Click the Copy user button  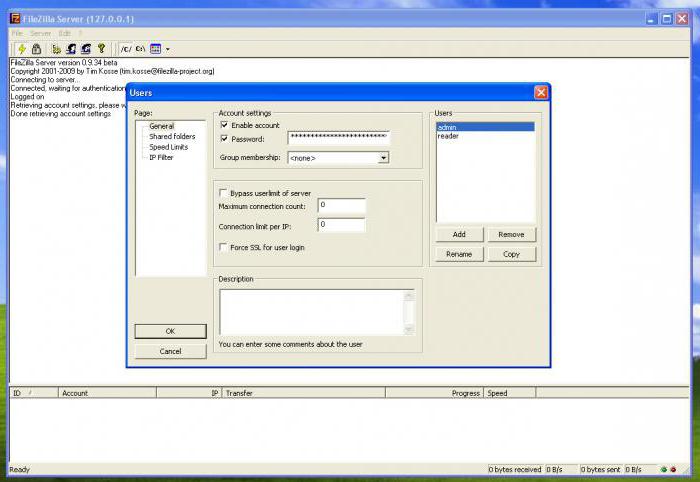point(512,254)
